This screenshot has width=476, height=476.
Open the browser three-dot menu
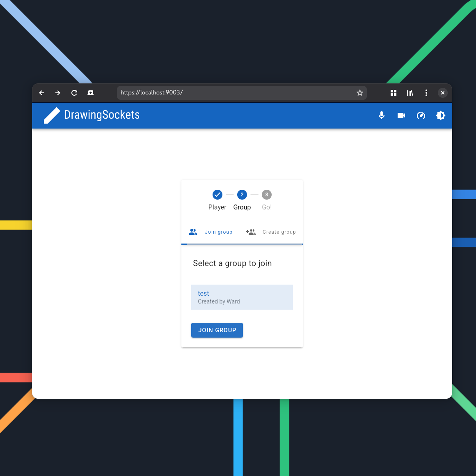(426, 93)
